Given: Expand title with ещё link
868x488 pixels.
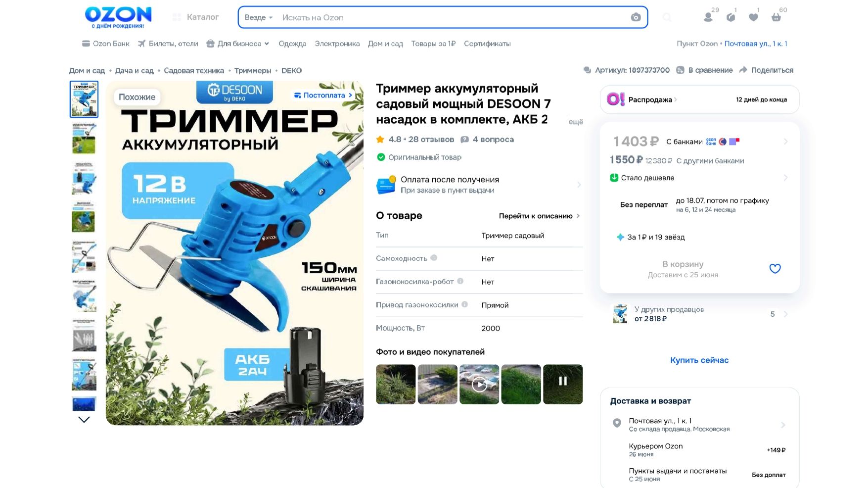Looking at the screenshot, I should click(x=576, y=122).
